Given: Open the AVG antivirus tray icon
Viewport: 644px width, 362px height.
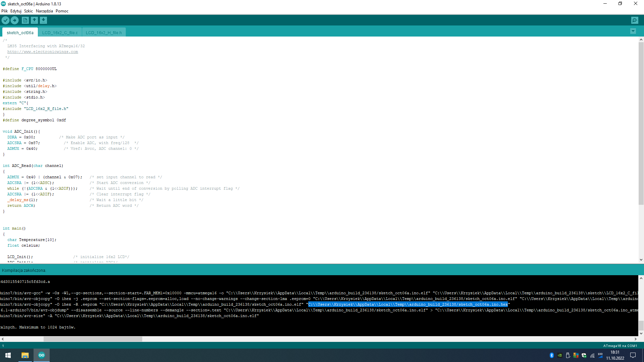Looking at the screenshot, I should pos(576,355).
